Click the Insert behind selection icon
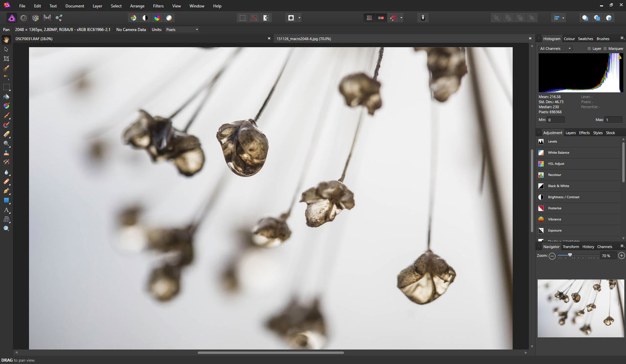 [584, 18]
